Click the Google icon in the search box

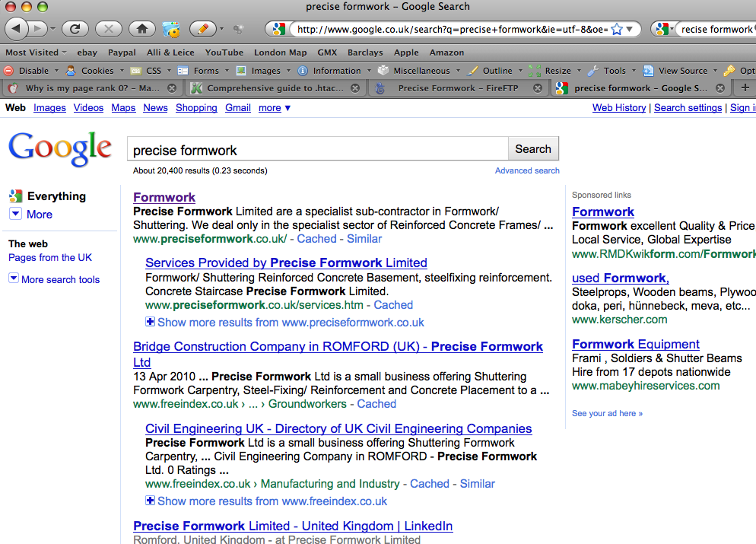[x=662, y=29]
